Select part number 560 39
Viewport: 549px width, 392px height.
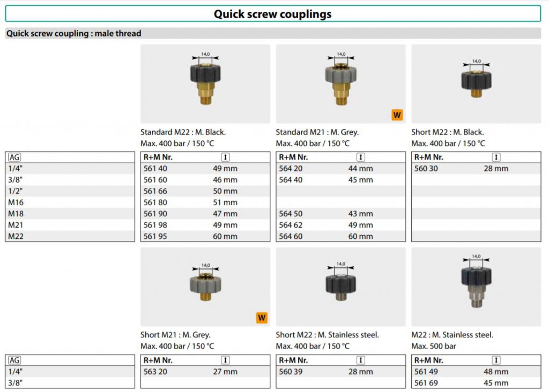click(x=290, y=372)
